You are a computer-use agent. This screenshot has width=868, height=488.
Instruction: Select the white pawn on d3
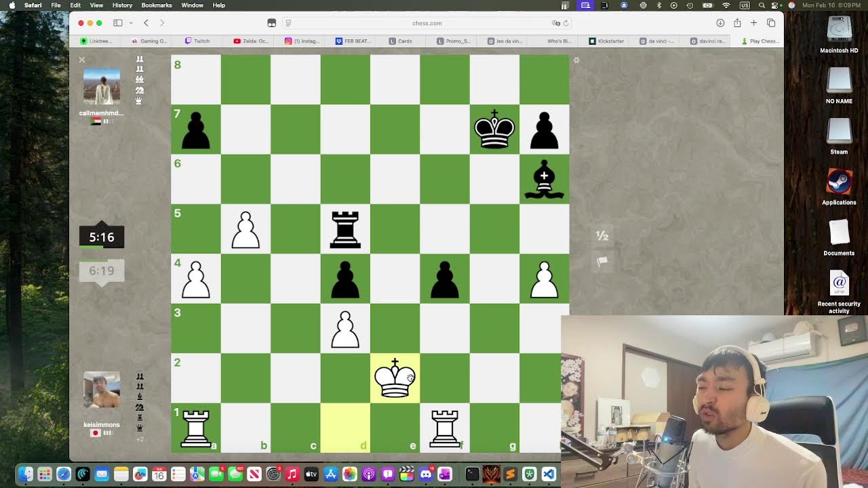tap(345, 329)
